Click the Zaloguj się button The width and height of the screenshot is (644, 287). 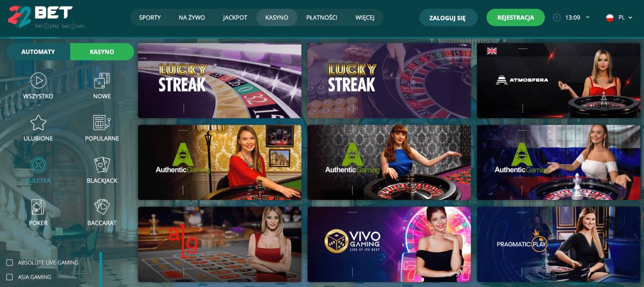pos(448,18)
